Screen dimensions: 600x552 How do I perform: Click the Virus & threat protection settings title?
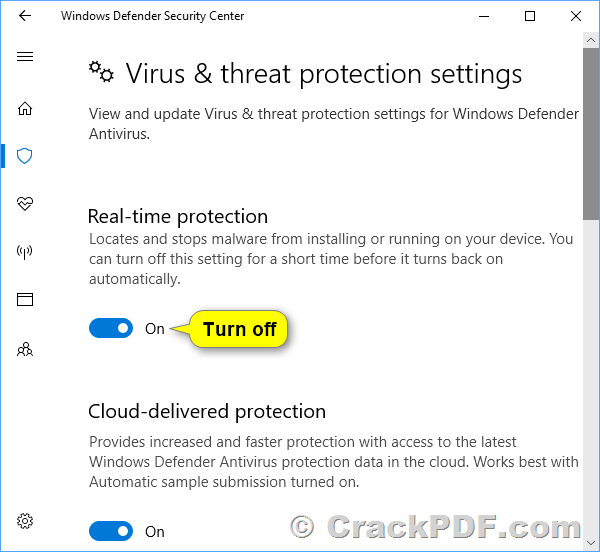(x=324, y=74)
